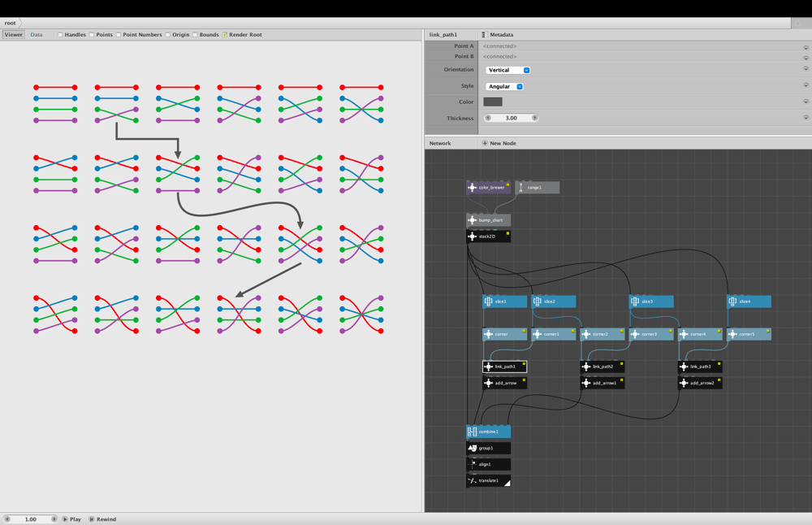Screen dimensions: 812x525
Task: Click the frame number field showing 1.00
Action: point(31,519)
